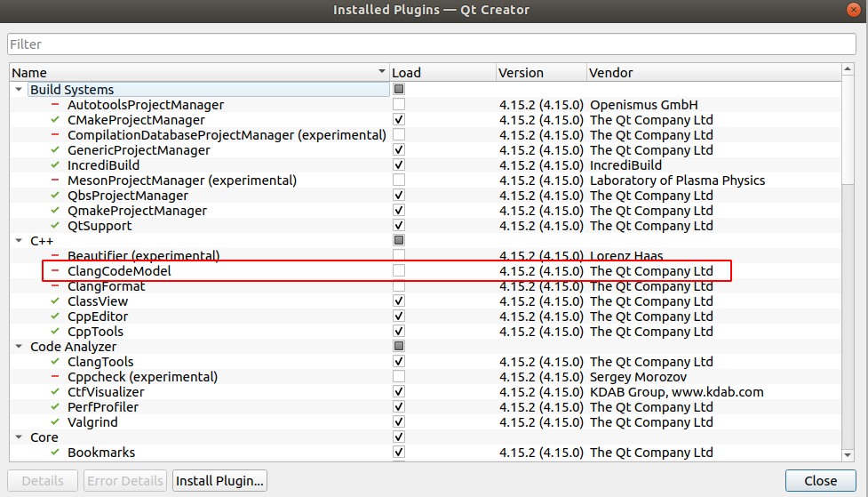Image resolution: width=868 pixels, height=497 pixels.
Task: Uncheck the QbsProjectManager load checkbox
Action: [x=399, y=195]
